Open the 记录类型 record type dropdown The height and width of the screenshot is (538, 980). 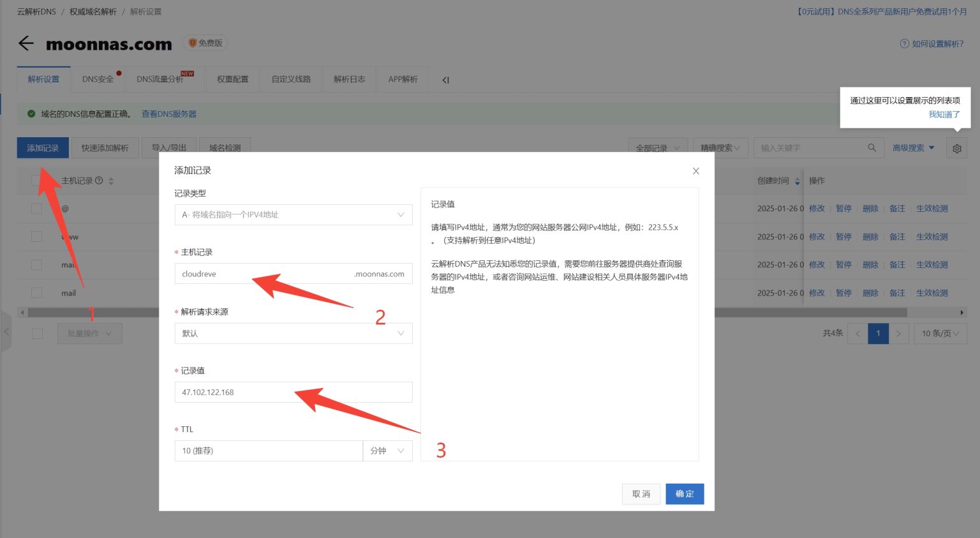point(293,214)
